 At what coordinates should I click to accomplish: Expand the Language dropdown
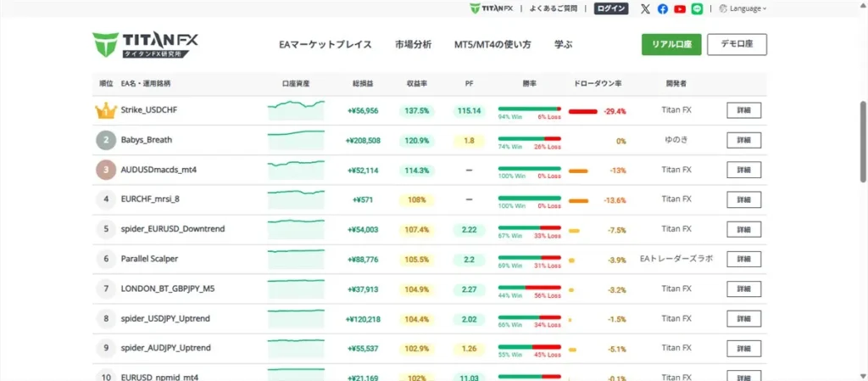(x=743, y=8)
